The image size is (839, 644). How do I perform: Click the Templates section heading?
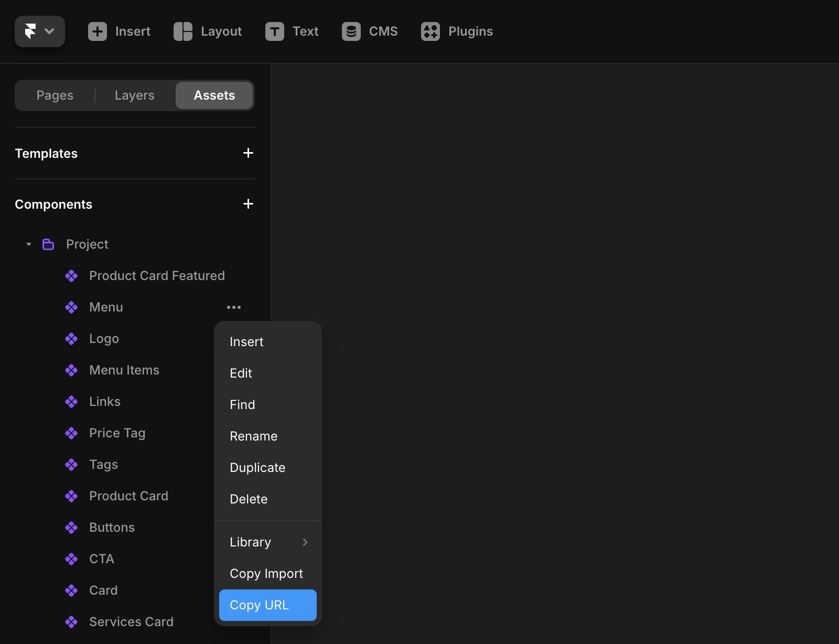[x=46, y=154]
